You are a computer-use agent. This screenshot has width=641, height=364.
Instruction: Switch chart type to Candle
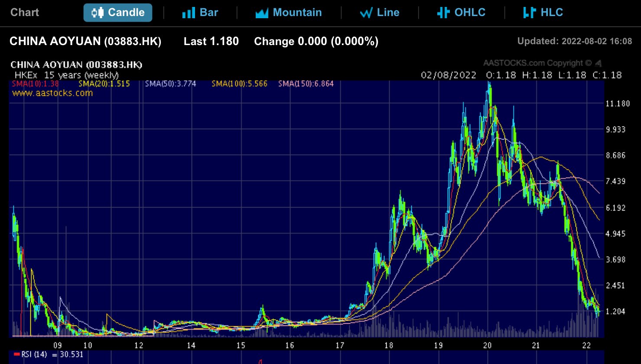click(x=118, y=13)
